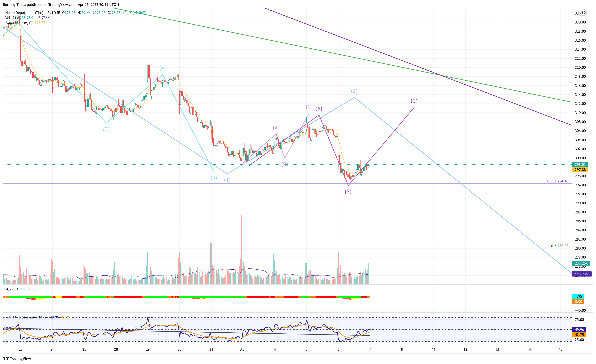This screenshot has width=596, height=364.
Task: Click the '23' date axis label
Action: (21, 349)
